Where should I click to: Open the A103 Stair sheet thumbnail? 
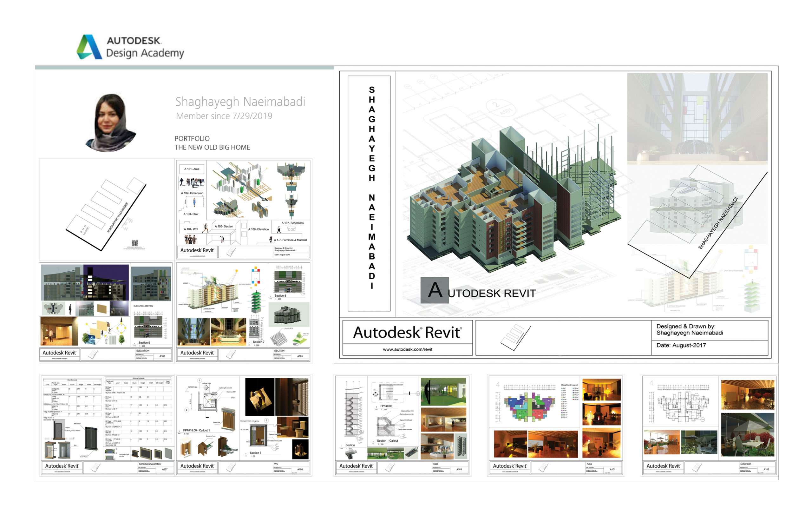[402, 425]
